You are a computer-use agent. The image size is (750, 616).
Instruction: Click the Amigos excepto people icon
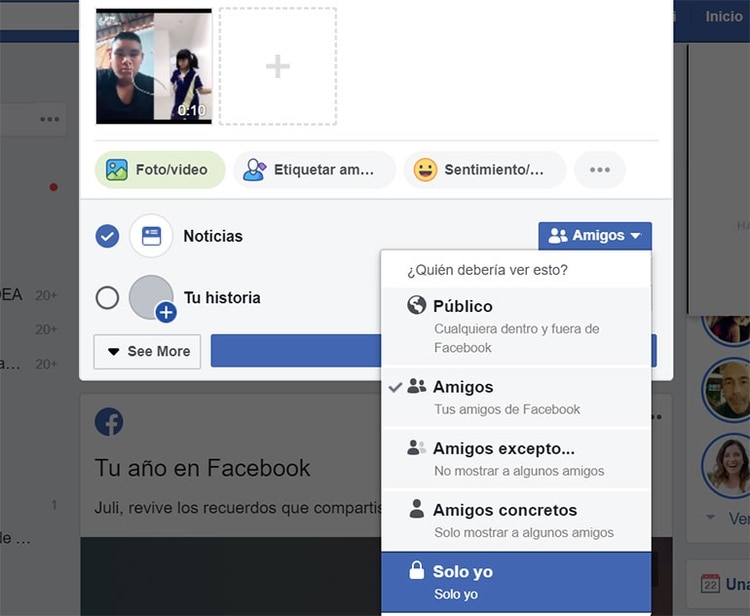point(417,447)
